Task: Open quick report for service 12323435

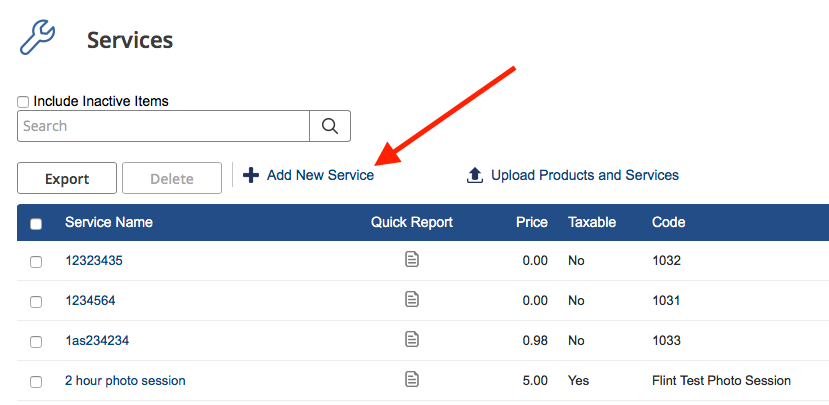Action: point(412,259)
